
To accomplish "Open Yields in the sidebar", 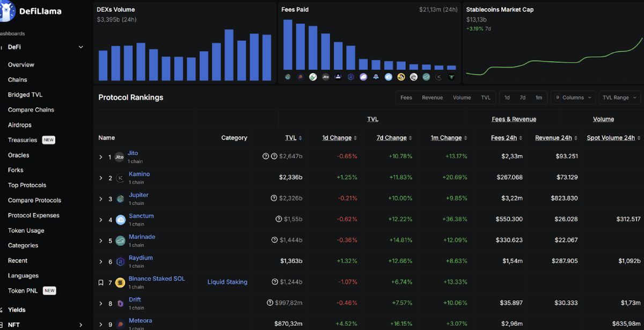I will (17, 310).
